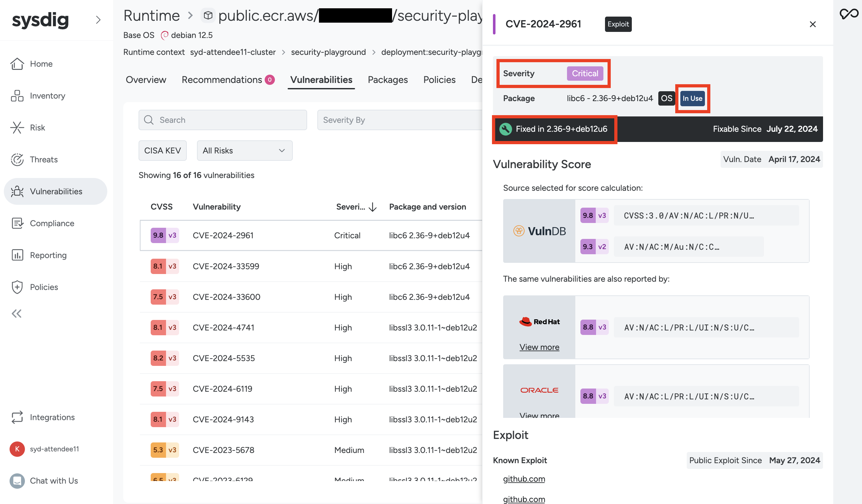Click the OS package type badge
Image resolution: width=862 pixels, height=504 pixels.
click(666, 99)
